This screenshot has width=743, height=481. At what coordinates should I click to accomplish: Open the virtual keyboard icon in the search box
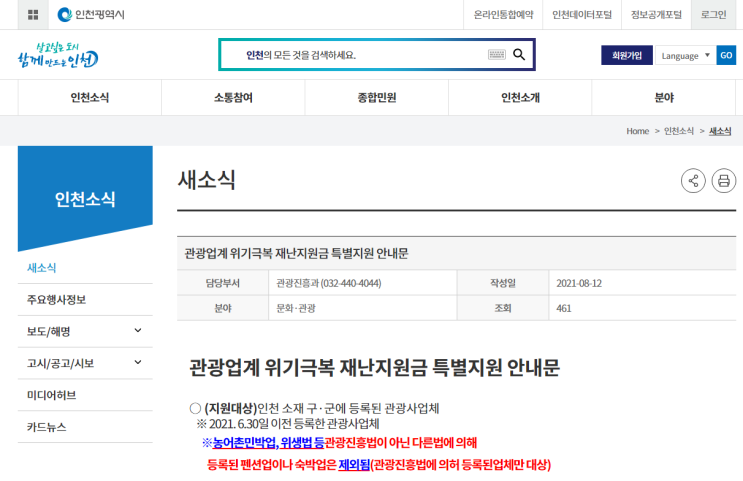tap(497, 54)
